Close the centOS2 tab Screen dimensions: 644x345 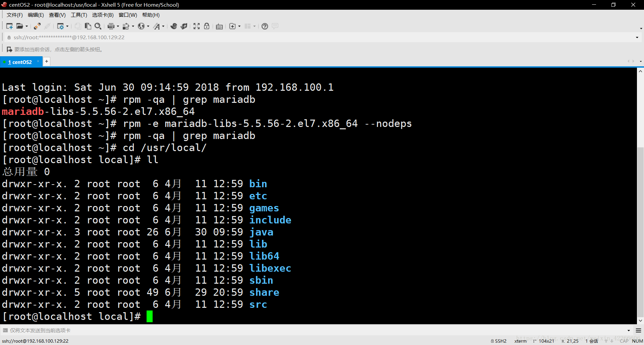(x=38, y=61)
